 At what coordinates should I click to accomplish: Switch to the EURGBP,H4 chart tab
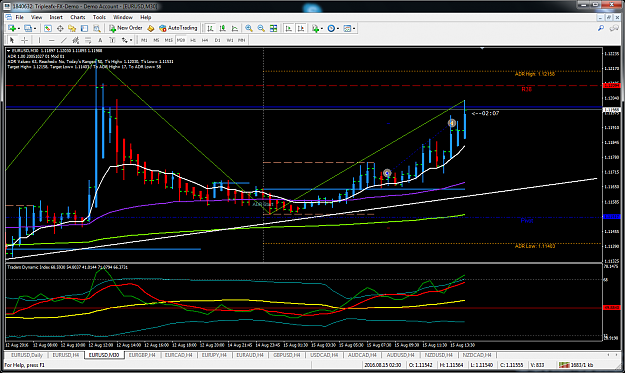142,355
